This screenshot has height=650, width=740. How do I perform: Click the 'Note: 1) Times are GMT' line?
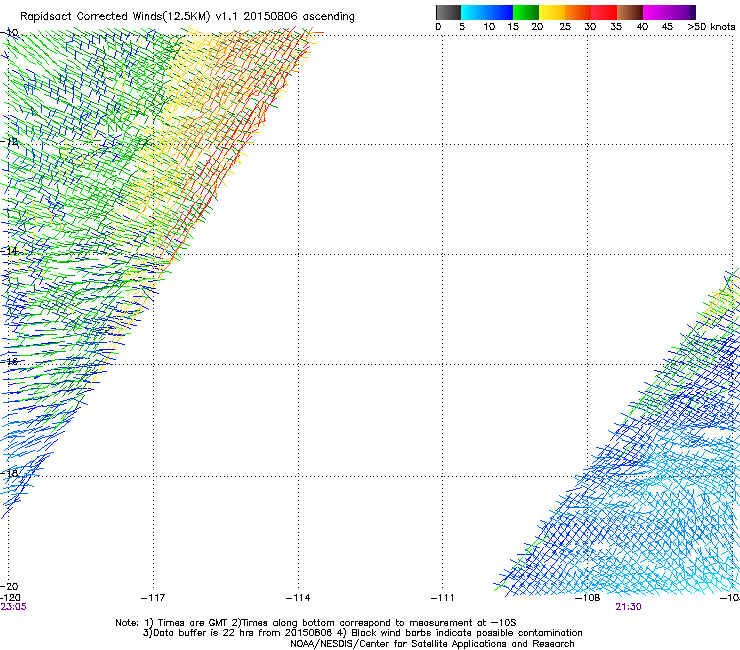point(316,623)
